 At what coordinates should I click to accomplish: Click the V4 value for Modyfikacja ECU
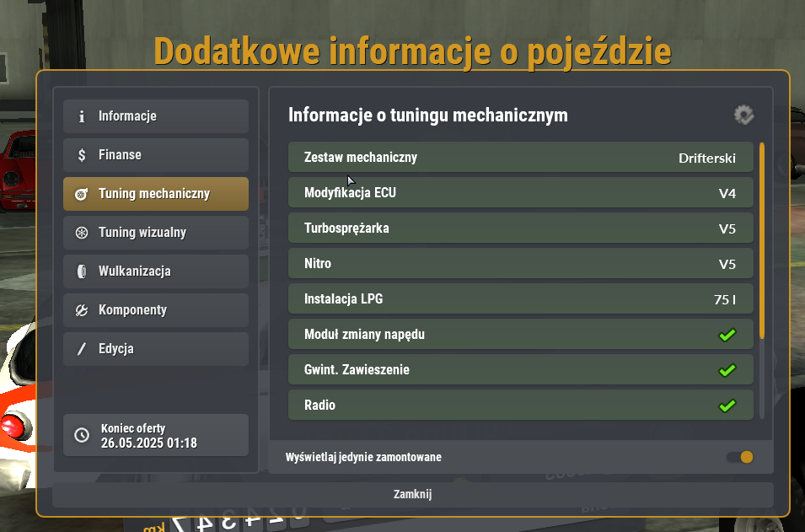tap(727, 194)
